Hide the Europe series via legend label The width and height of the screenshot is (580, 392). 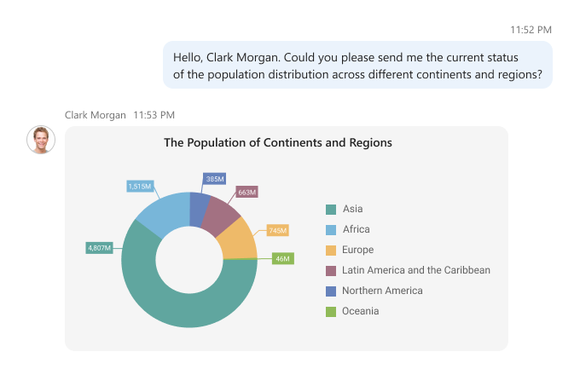click(358, 250)
